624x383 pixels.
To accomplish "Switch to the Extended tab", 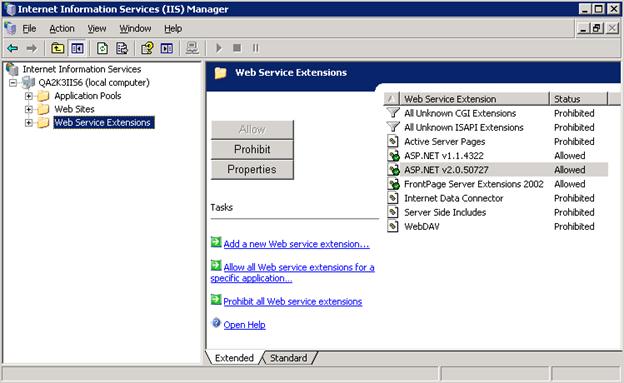I will (x=234, y=358).
